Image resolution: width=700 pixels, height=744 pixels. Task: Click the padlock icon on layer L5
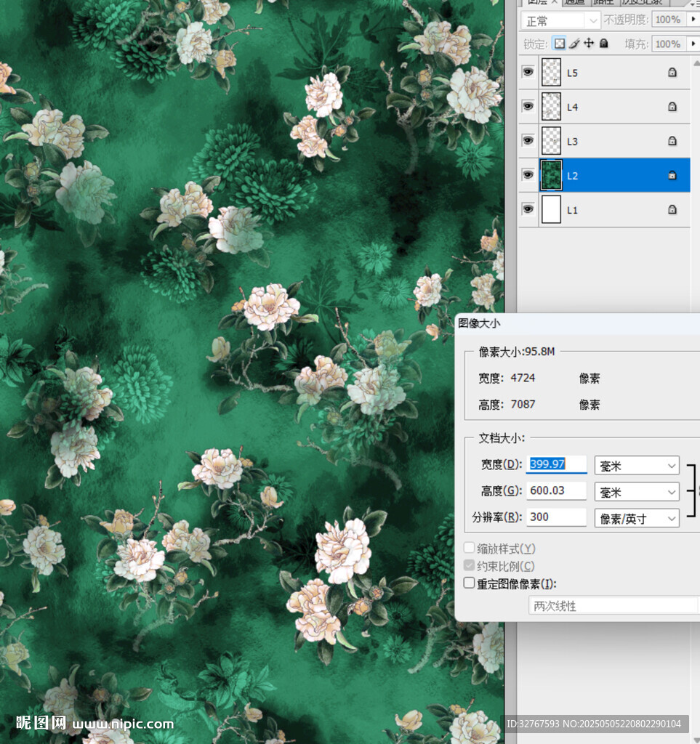[672, 73]
